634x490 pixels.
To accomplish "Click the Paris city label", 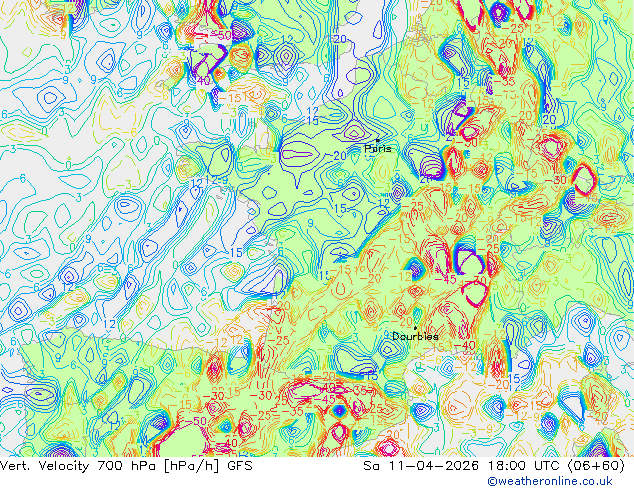I will 378,149.
